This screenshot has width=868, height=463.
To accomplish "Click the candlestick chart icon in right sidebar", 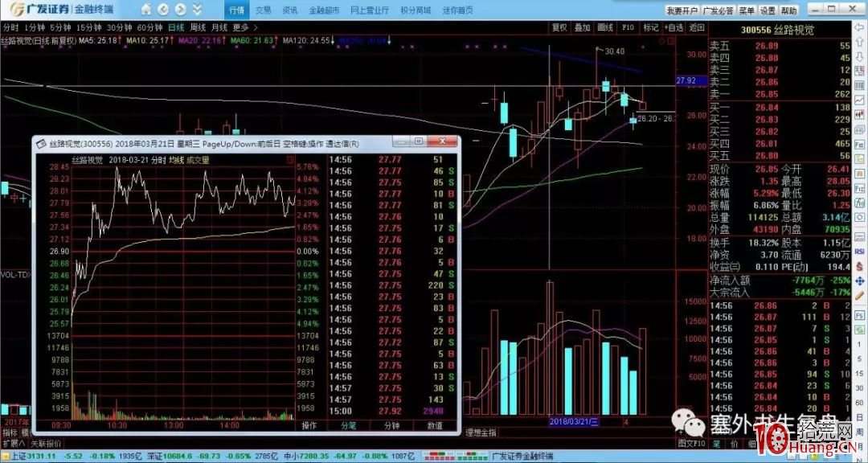I will pyautogui.click(x=859, y=114).
